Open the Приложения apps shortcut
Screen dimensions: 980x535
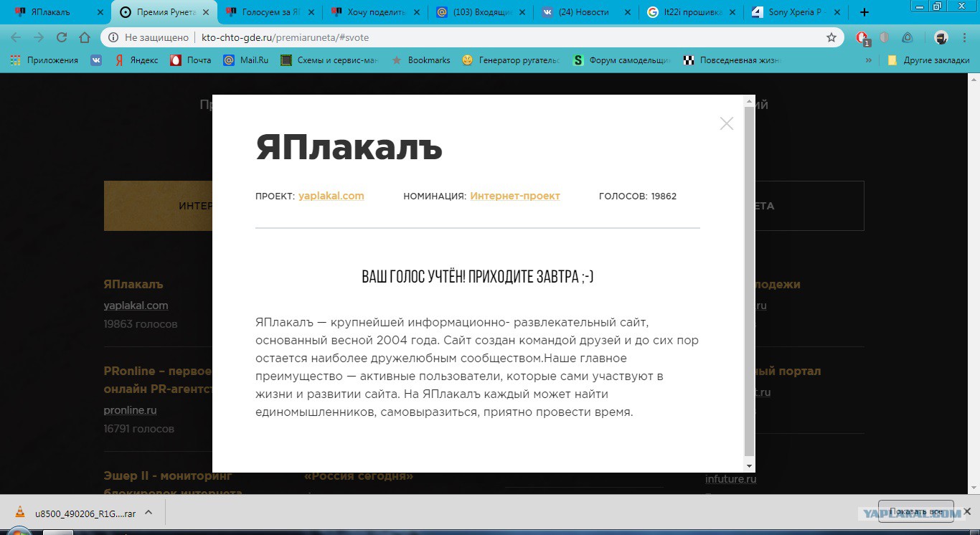pos(44,60)
